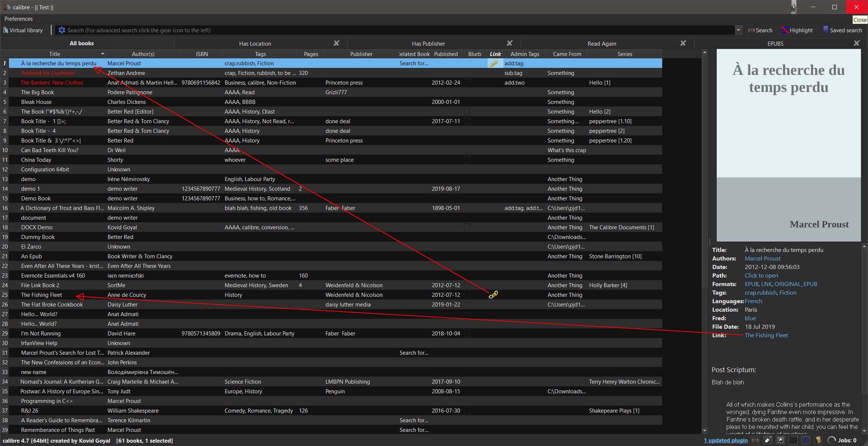Toggle the Quickview shortcut-arrow icon

pos(780,440)
